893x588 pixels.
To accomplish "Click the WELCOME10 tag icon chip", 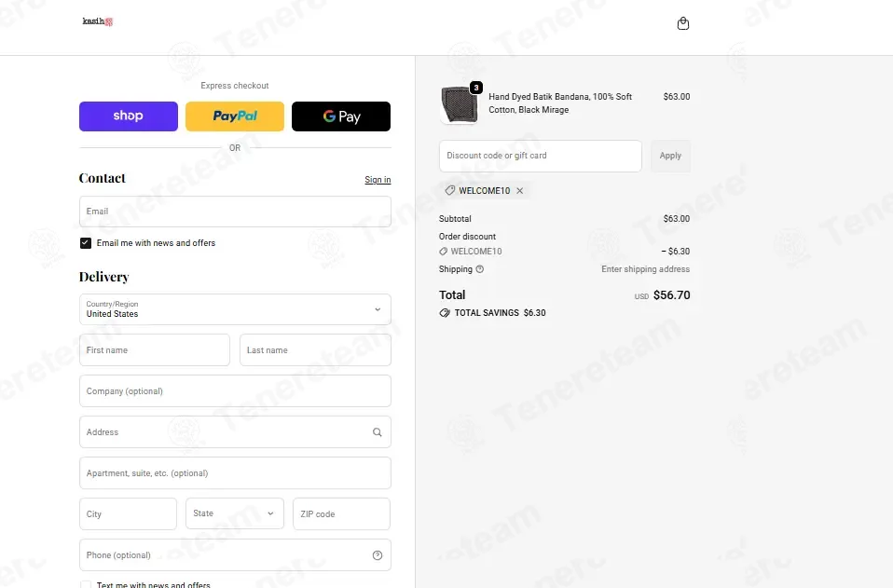I will (450, 191).
